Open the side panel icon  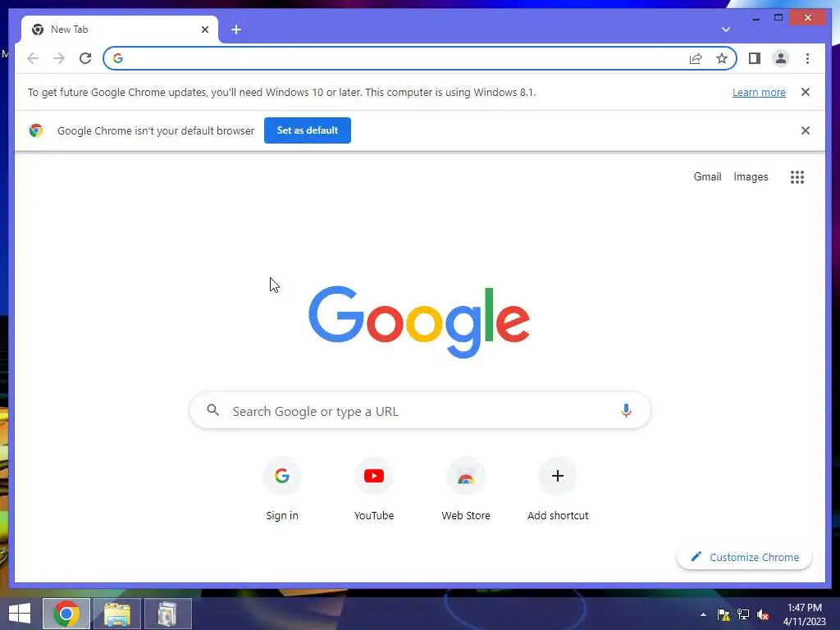pos(755,58)
